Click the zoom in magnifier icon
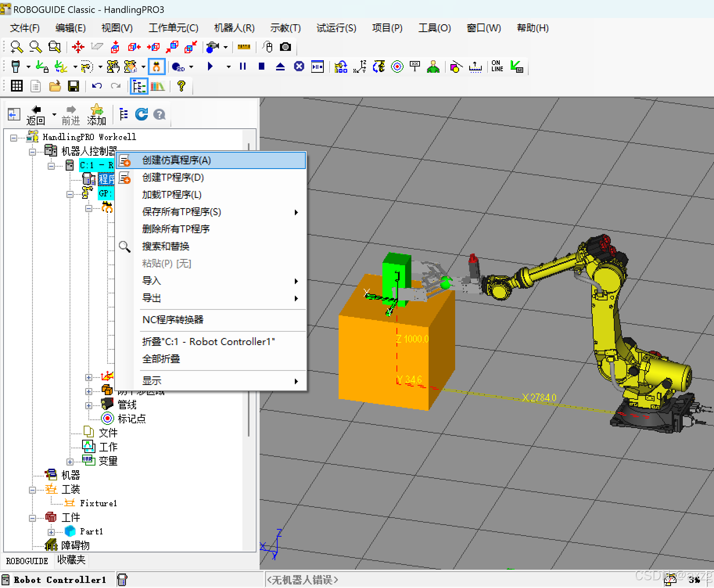This screenshot has width=714, height=588. coord(16,47)
